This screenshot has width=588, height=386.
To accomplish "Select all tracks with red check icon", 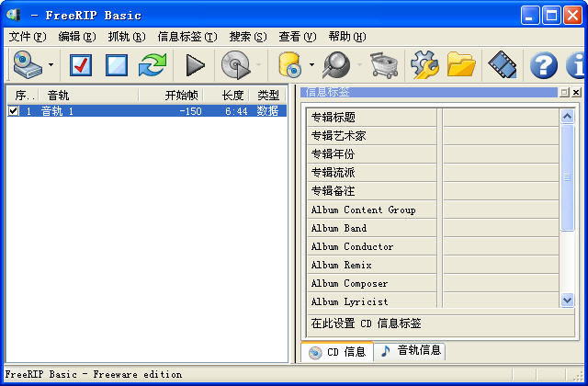I will [81, 64].
